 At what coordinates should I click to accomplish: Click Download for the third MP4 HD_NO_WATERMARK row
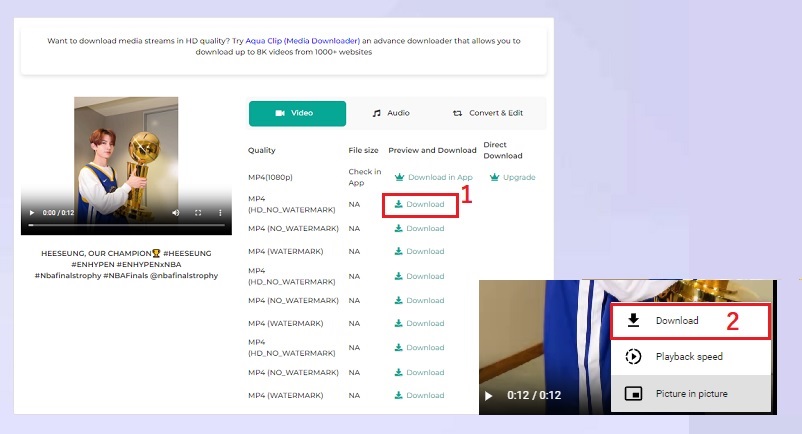click(419, 348)
